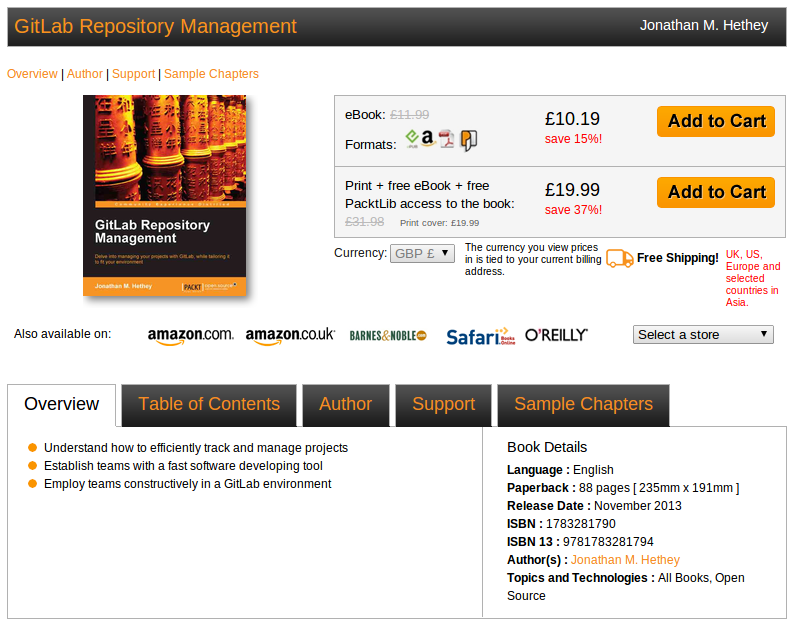Viewport: 792px width, 627px height.
Task: Follow the top Support link
Action: [x=133, y=74]
